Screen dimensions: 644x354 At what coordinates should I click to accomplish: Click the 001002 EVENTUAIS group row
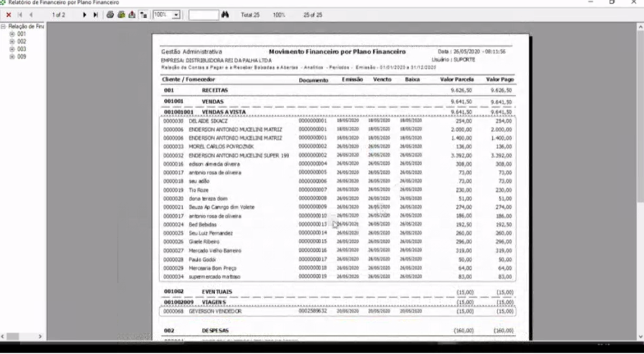point(337,292)
